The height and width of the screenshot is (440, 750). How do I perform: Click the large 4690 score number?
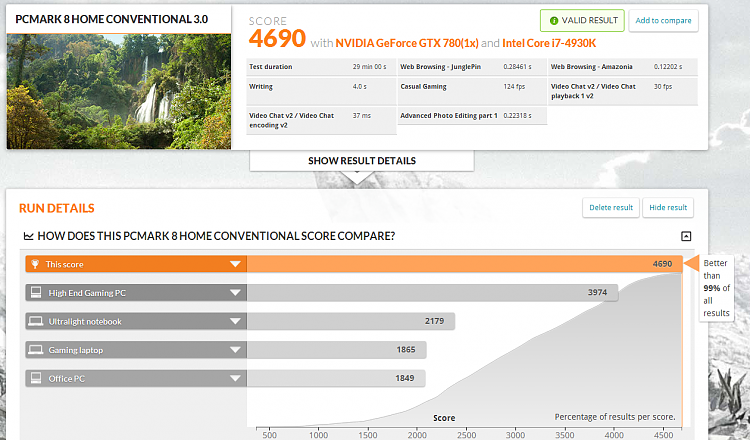(277, 38)
